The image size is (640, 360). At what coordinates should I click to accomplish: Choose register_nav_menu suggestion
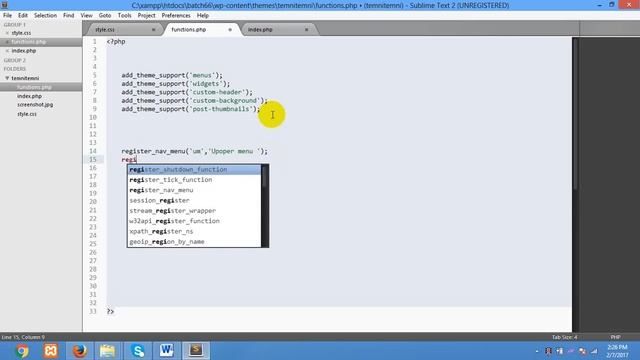(x=194, y=190)
